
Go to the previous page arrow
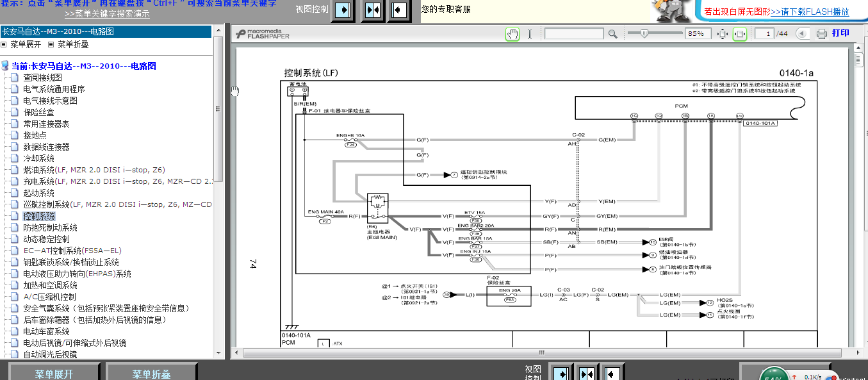(x=801, y=34)
